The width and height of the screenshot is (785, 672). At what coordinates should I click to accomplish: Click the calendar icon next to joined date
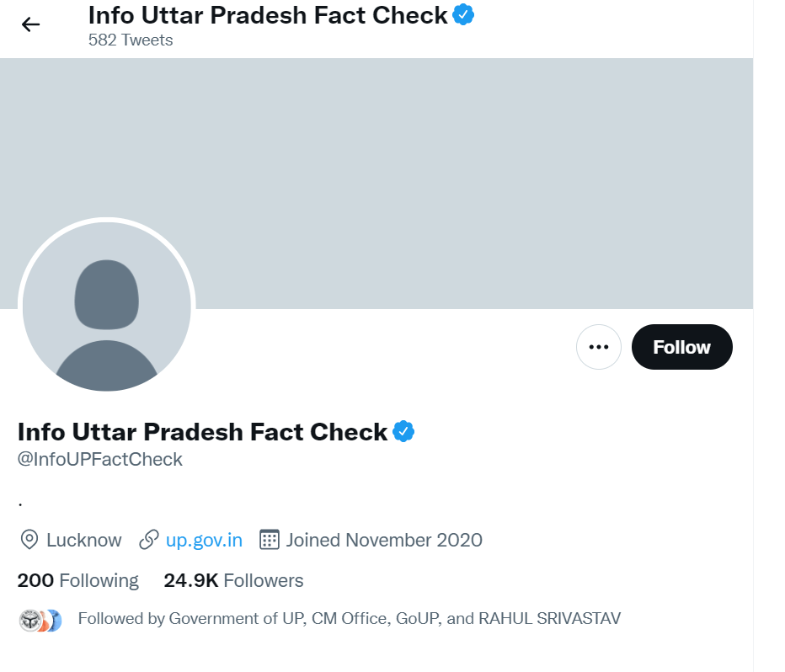pos(269,540)
